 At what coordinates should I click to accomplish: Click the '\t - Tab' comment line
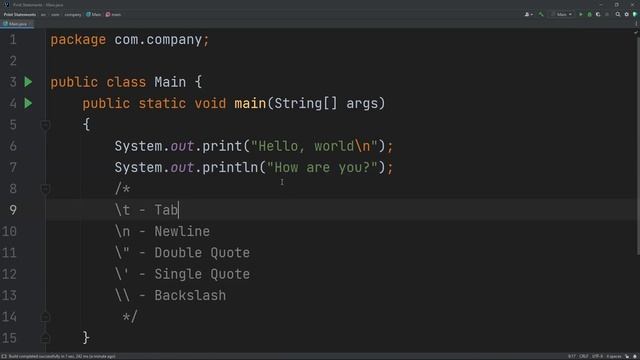(x=147, y=210)
